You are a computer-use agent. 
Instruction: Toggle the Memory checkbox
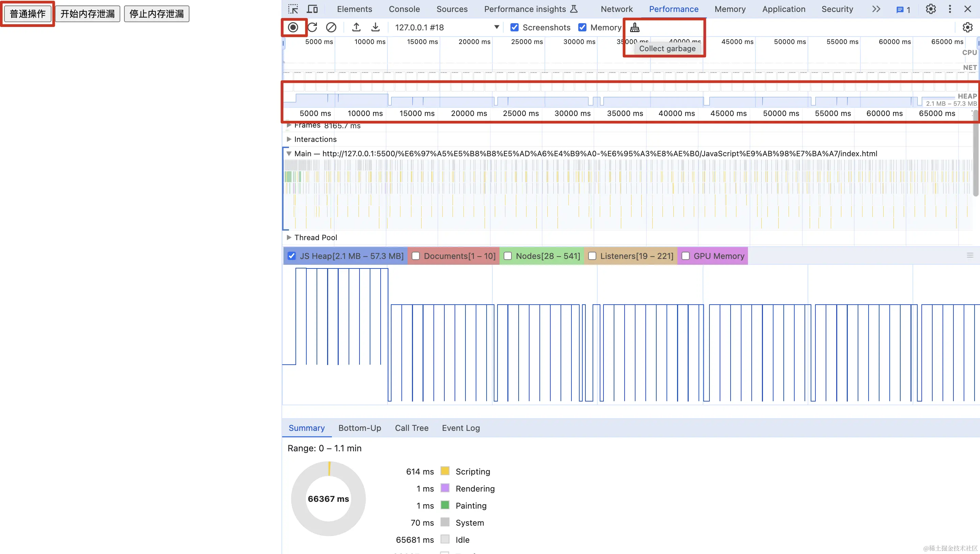click(582, 27)
